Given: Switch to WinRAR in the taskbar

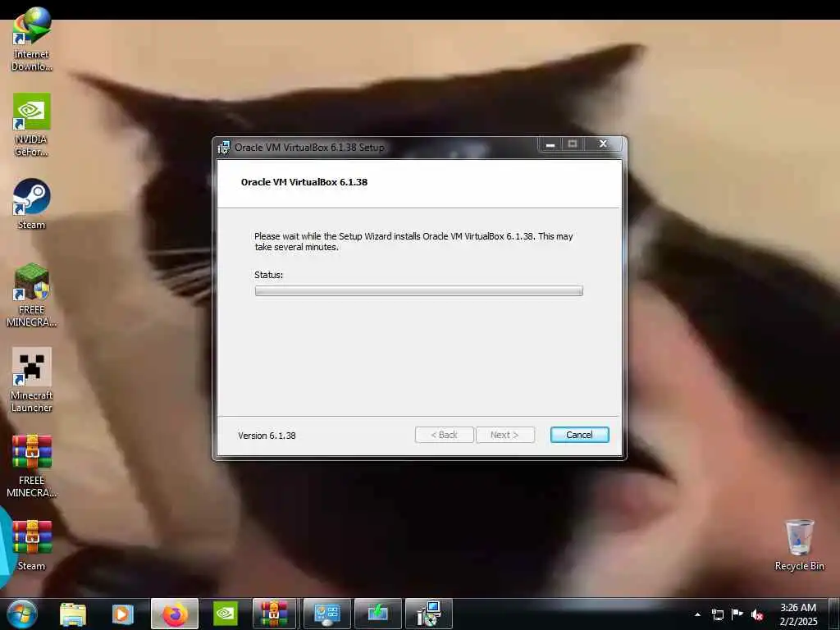Looking at the screenshot, I should [x=274, y=614].
